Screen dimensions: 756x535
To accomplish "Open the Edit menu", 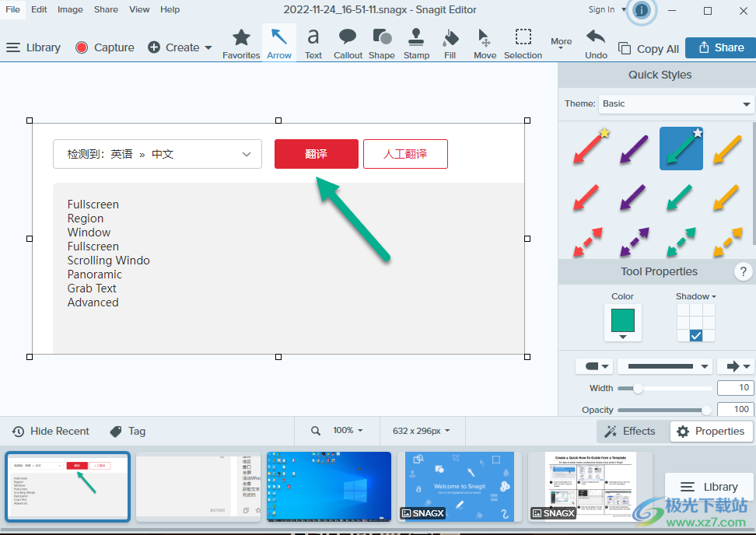I will pos(39,9).
